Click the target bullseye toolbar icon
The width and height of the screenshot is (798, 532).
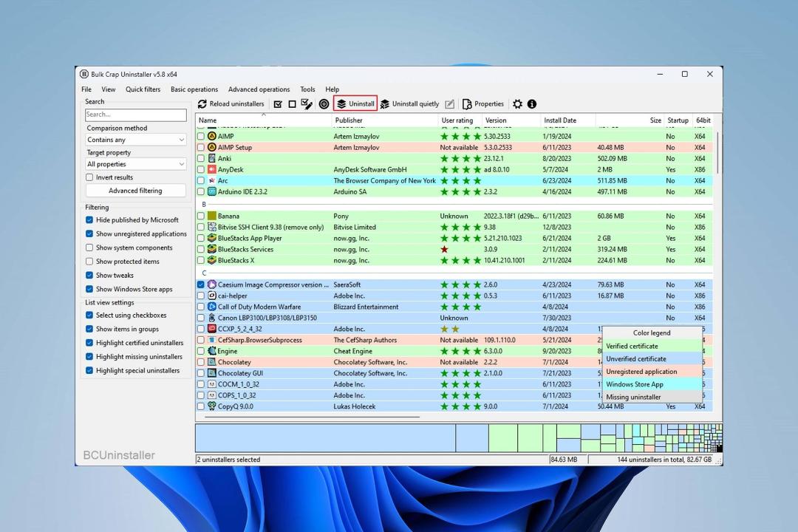click(x=324, y=104)
